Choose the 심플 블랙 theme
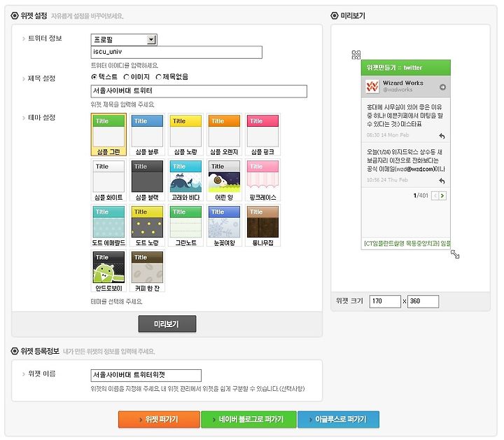The height and width of the screenshot is (440, 504). (x=147, y=180)
